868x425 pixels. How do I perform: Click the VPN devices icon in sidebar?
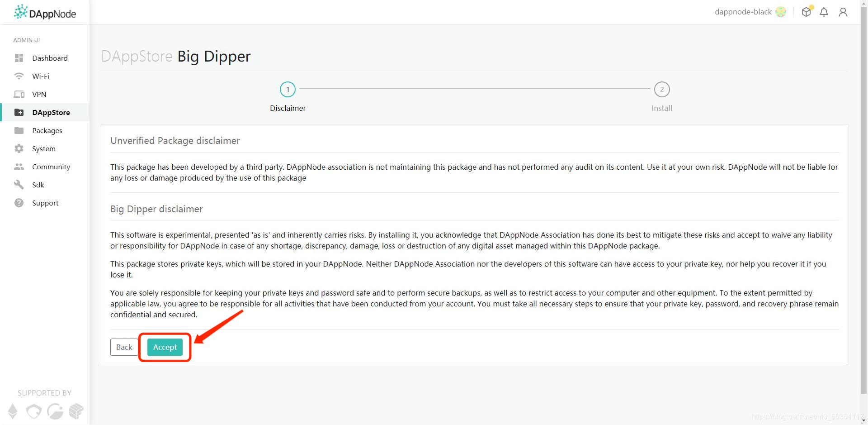pyautogui.click(x=19, y=94)
